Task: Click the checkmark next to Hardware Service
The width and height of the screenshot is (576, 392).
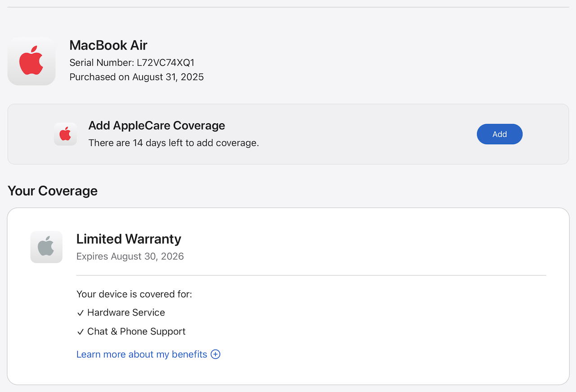Action: coord(81,313)
